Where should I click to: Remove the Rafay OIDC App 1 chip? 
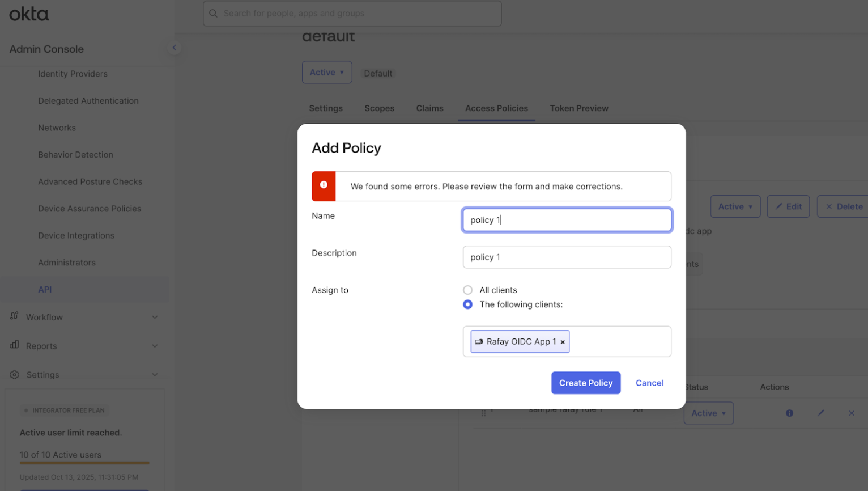click(563, 342)
